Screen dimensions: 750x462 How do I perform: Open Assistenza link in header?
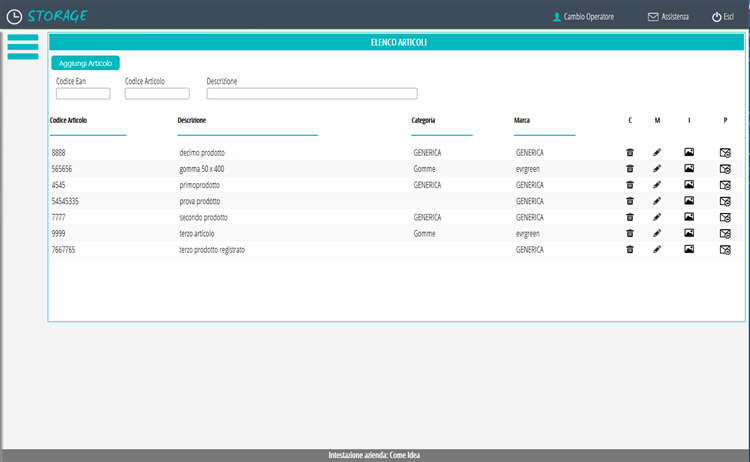tap(668, 17)
